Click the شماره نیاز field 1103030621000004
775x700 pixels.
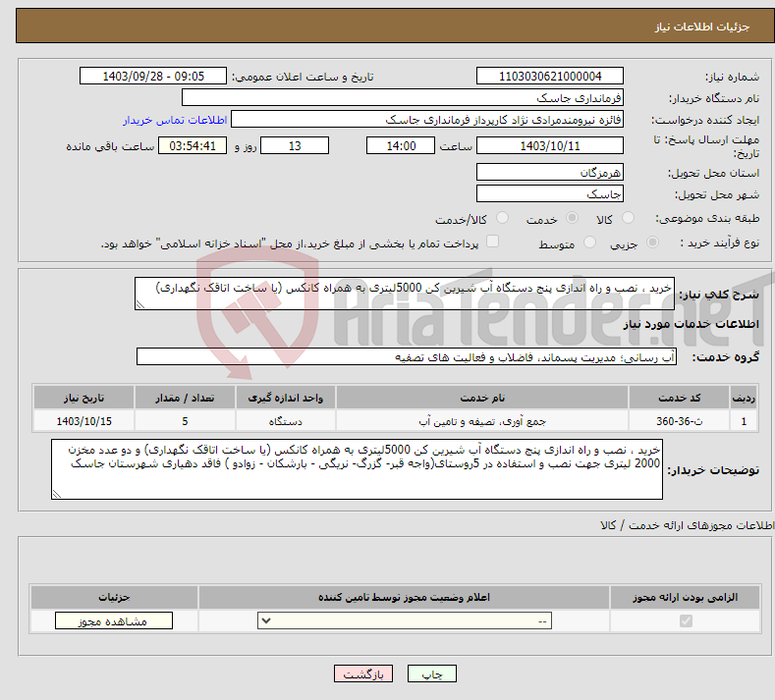coord(550,76)
